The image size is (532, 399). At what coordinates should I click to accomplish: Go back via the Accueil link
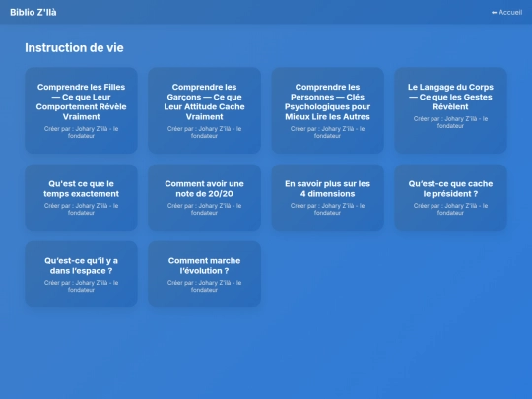(506, 12)
